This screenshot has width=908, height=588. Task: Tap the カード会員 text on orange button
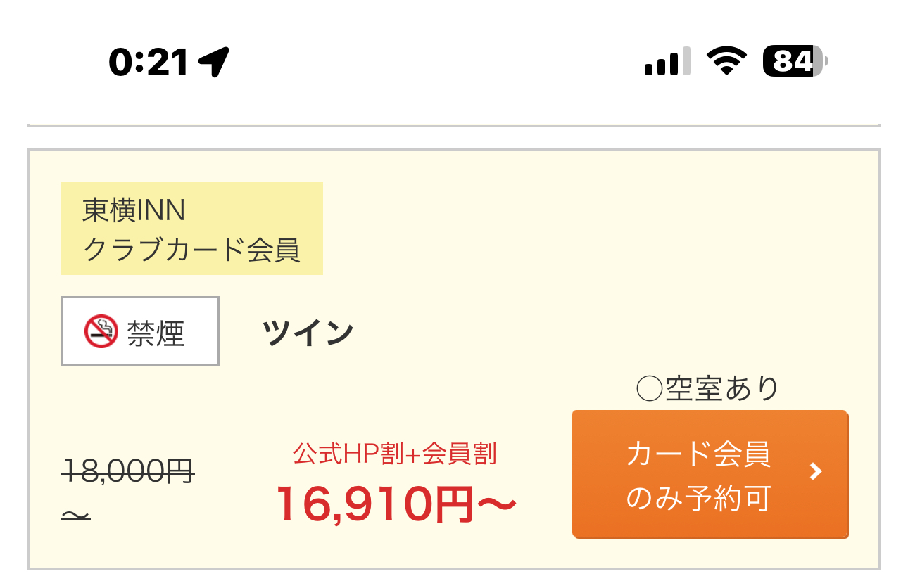(x=698, y=454)
